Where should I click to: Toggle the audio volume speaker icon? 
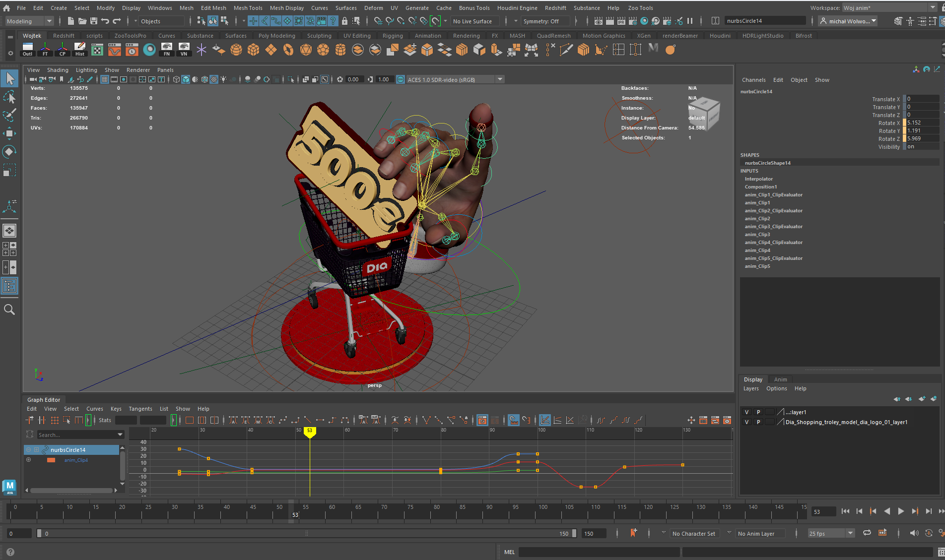pyautogui.click(x=914, y=533)
